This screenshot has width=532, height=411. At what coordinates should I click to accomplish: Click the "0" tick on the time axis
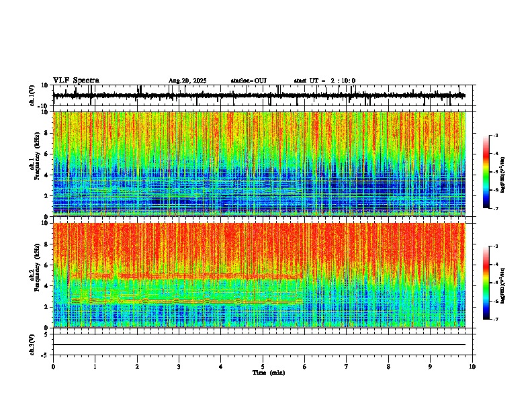point(53,367)
